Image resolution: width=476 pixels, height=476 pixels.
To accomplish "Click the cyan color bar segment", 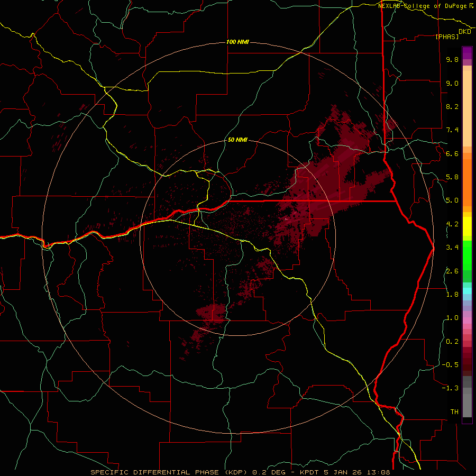I will pos(467,290).
